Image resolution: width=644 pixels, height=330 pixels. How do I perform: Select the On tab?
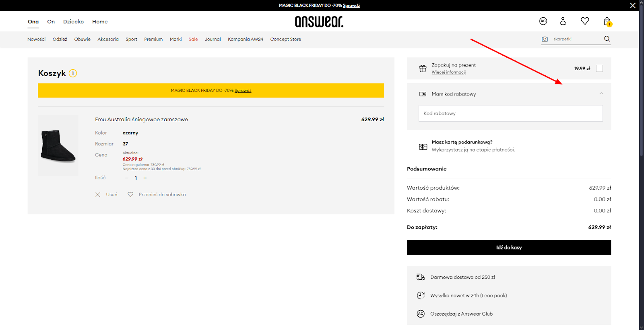click(51, 22)
